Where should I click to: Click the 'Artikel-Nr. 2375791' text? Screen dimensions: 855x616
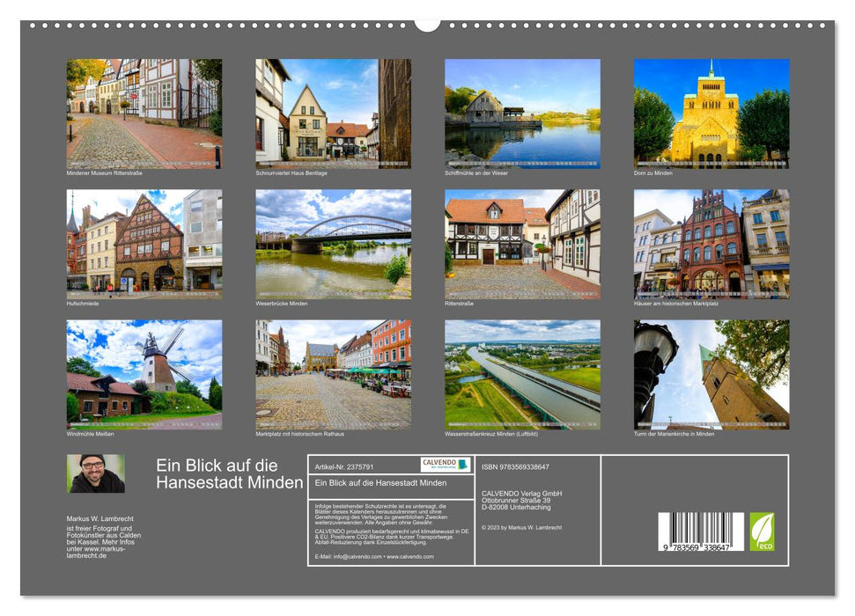[344, 467]
